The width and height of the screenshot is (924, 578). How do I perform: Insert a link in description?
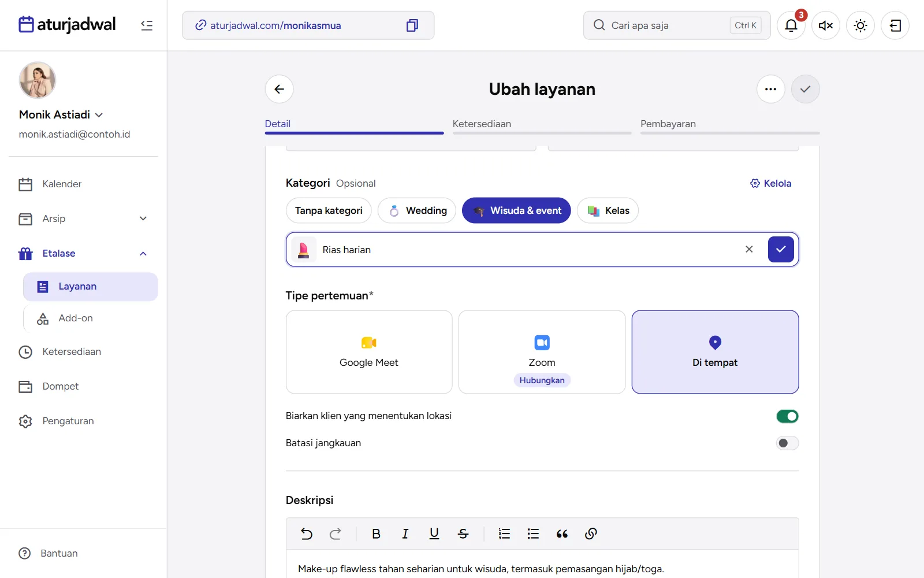pos(591,533)
